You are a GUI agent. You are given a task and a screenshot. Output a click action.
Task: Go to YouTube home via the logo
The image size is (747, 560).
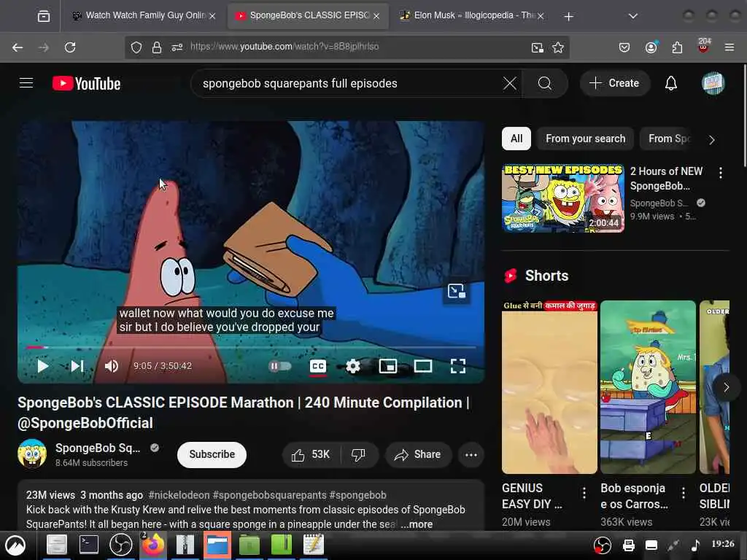tap(86, 83)
